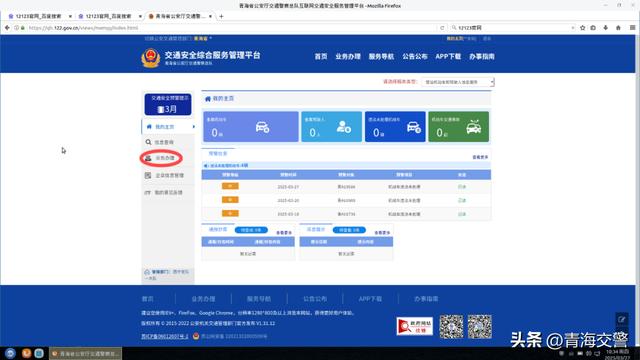
Task: Click the home icon beside 我的主页 heading
Action: pyautogui.click(x=208, y=99)
